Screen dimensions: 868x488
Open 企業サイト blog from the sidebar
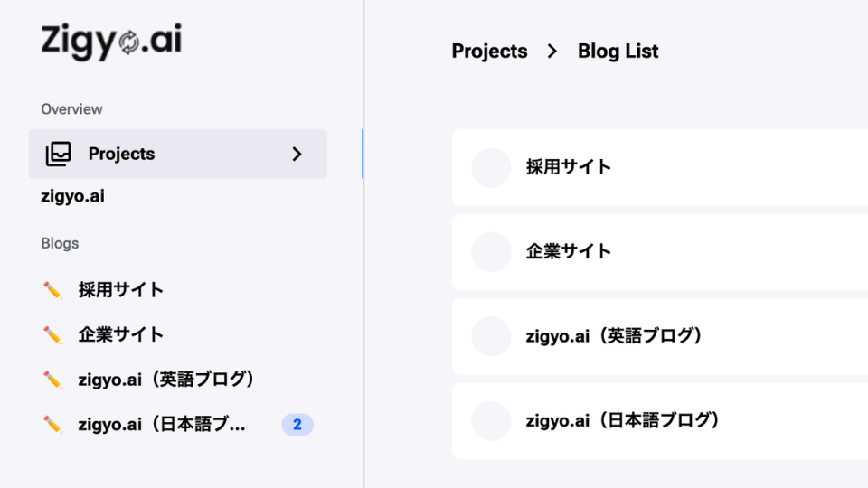point(121,334)
